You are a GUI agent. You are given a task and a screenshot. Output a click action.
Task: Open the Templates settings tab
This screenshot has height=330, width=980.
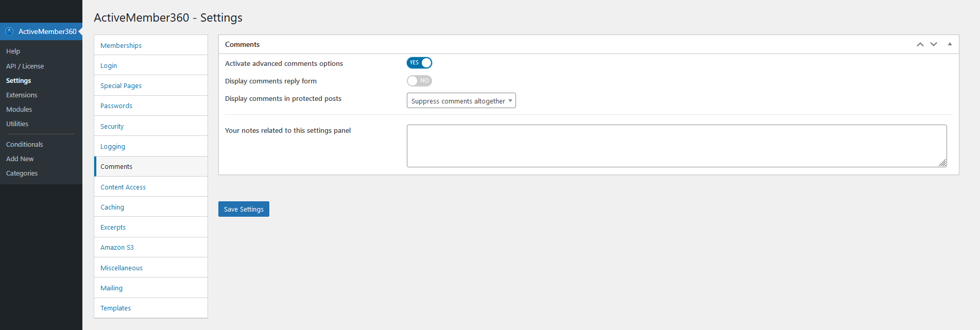point(151,308)
